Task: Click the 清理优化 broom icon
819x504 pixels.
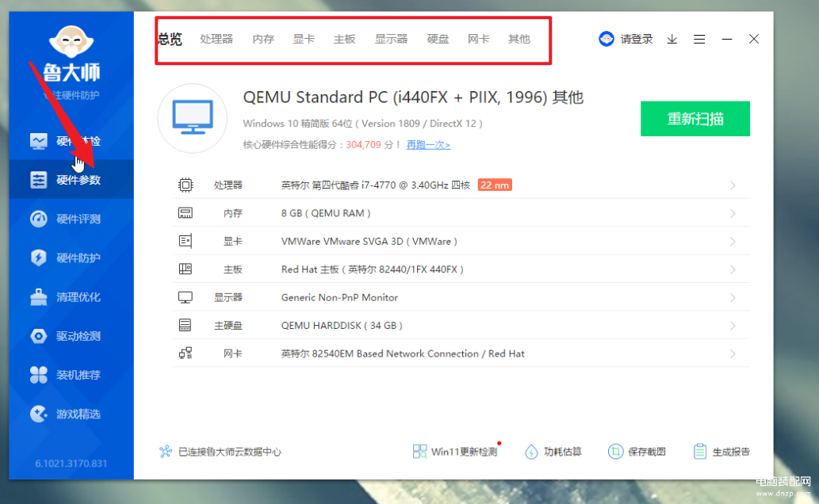Action: (x=39, y=296)
